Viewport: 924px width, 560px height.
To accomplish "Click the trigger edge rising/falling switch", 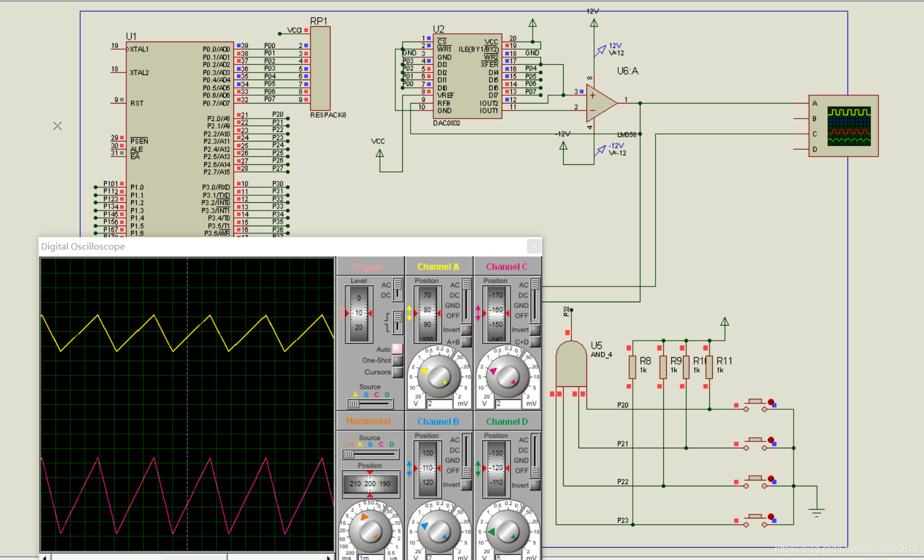I will point(398,322).
